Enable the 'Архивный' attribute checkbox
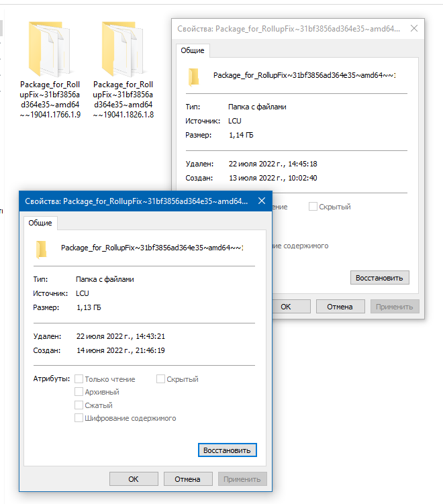 [79, 392]
